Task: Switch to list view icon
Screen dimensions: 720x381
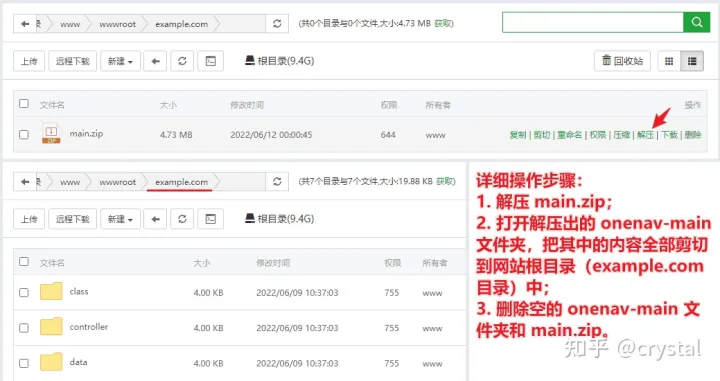Action: 692,61
